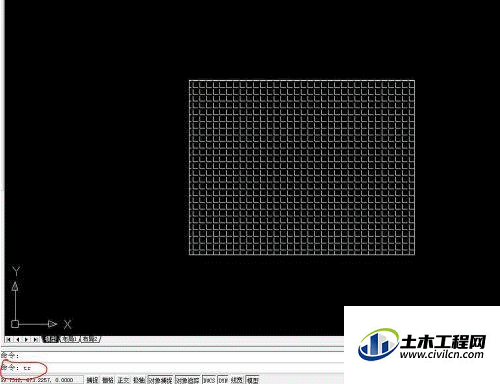Toggle 线宽 (Lineweight) display
The width and height of the screenshot is (500, 384).
pos(237,380)
